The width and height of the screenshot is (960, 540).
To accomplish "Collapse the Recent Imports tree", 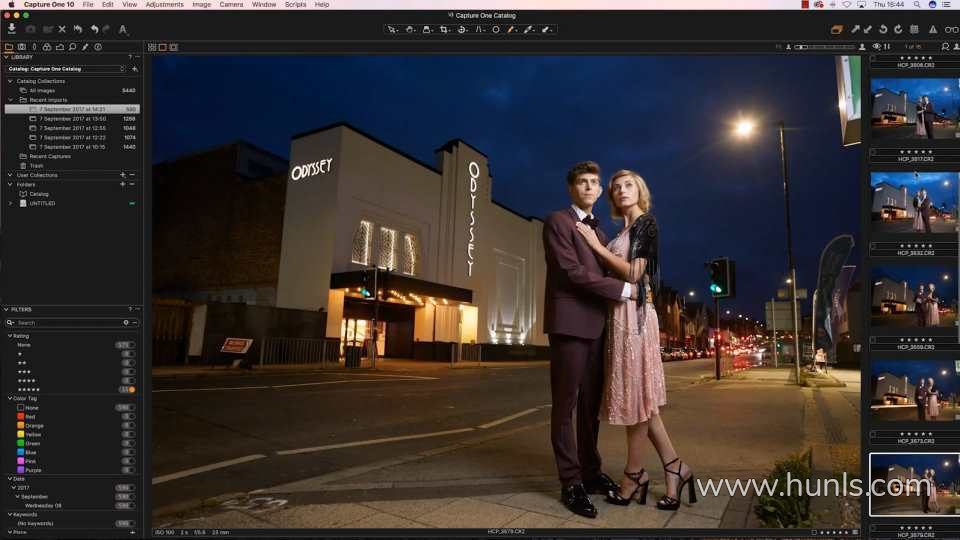I will point(10,100).
